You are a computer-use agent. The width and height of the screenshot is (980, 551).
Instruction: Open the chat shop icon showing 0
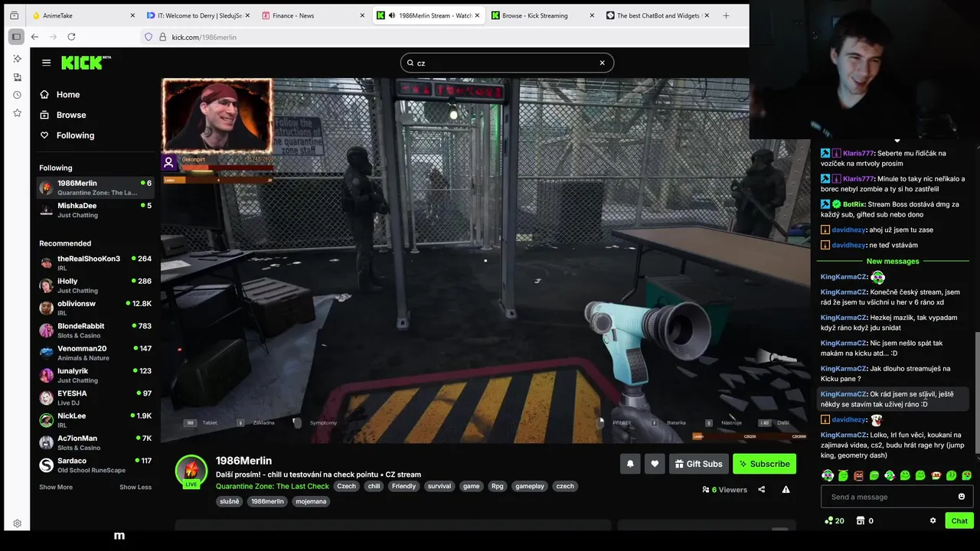click(865, 520)
